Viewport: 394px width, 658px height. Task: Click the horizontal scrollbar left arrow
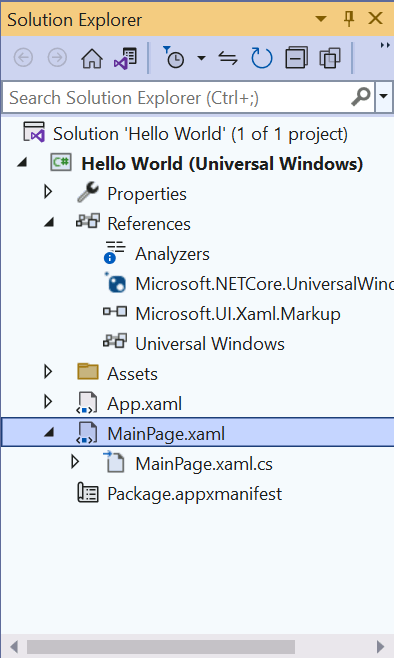pos(14,647)
